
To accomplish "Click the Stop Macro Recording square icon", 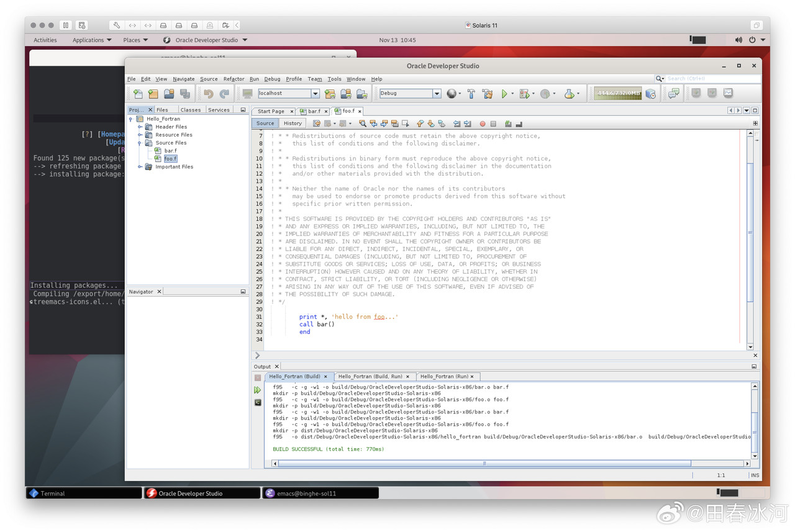I will (493, 124).
